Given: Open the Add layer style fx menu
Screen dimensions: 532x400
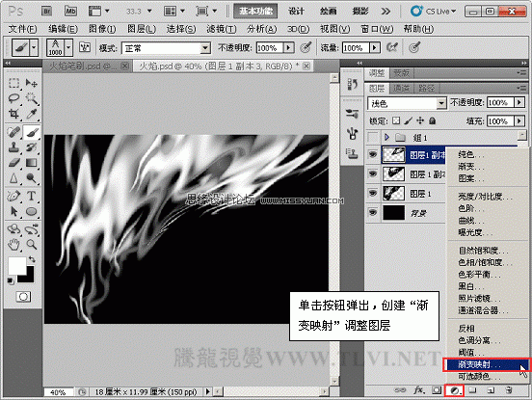Looking at the screenshot, I should point(418,390).
